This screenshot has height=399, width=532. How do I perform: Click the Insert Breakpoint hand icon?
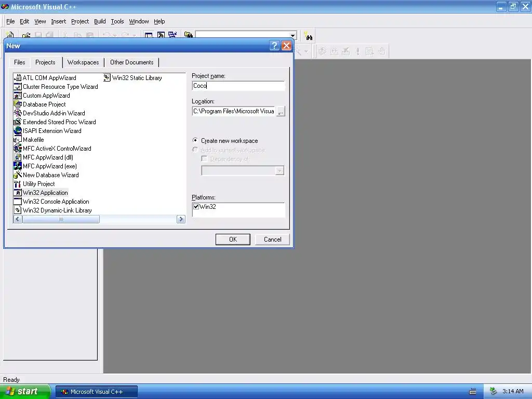382,51
